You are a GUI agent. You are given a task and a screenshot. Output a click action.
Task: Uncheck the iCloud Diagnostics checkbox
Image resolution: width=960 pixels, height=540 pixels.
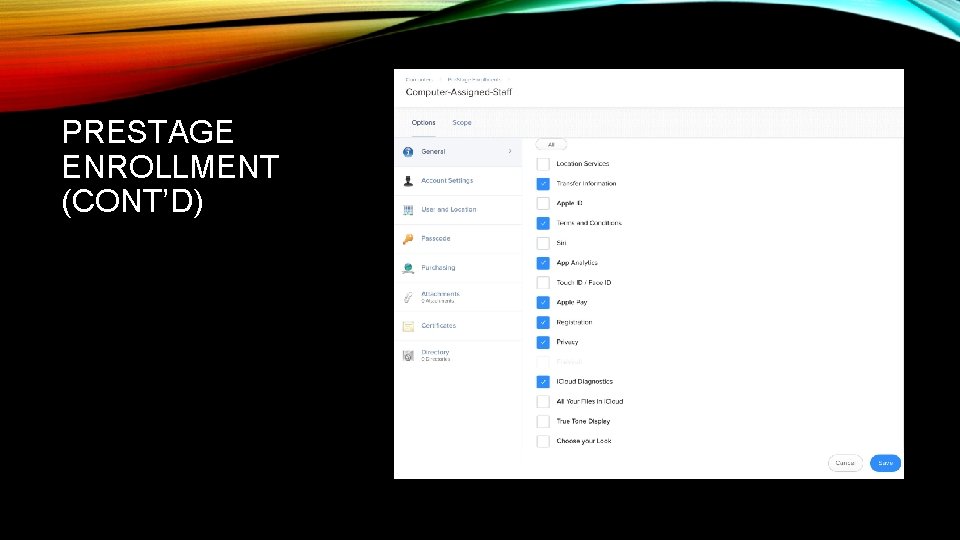[543, 381]
